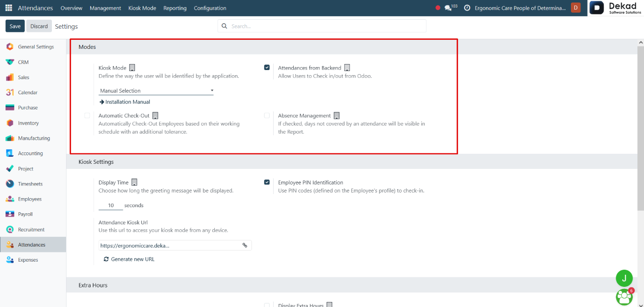Save the settings

pos(15,26)
